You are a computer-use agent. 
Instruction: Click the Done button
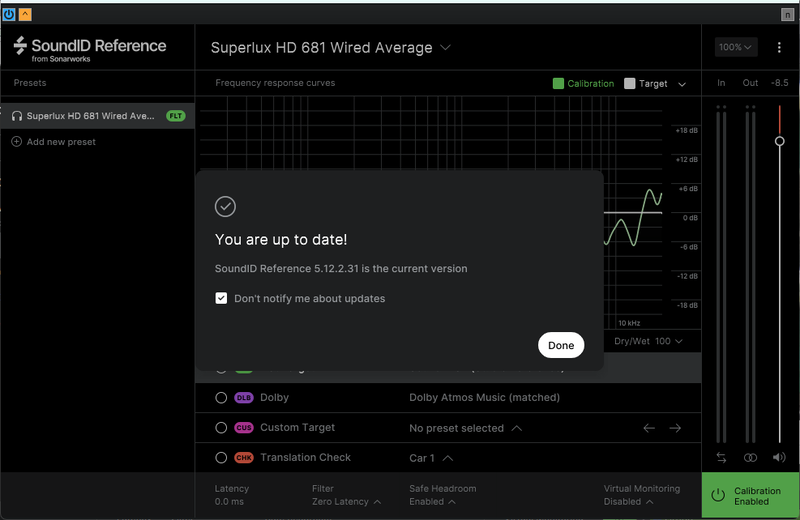[561, 345]
